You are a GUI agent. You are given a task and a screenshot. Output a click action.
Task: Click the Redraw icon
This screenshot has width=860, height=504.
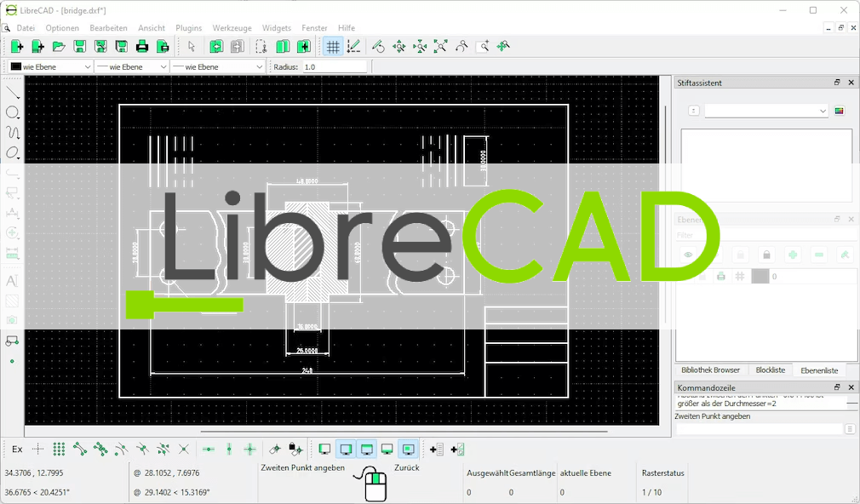(x=378, y=47)
